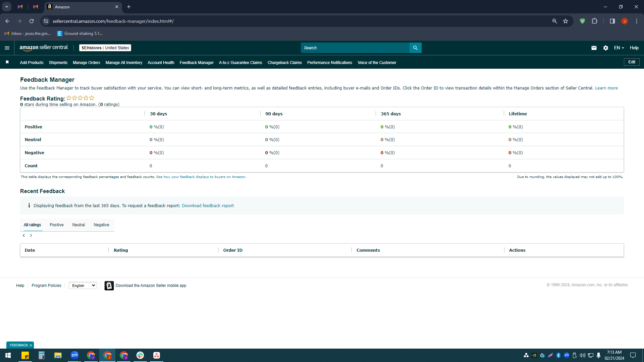The width and height of the screenshot is (644, 362).
Task: Open 'See how your feedback displays' link
Action: [201, 177]
